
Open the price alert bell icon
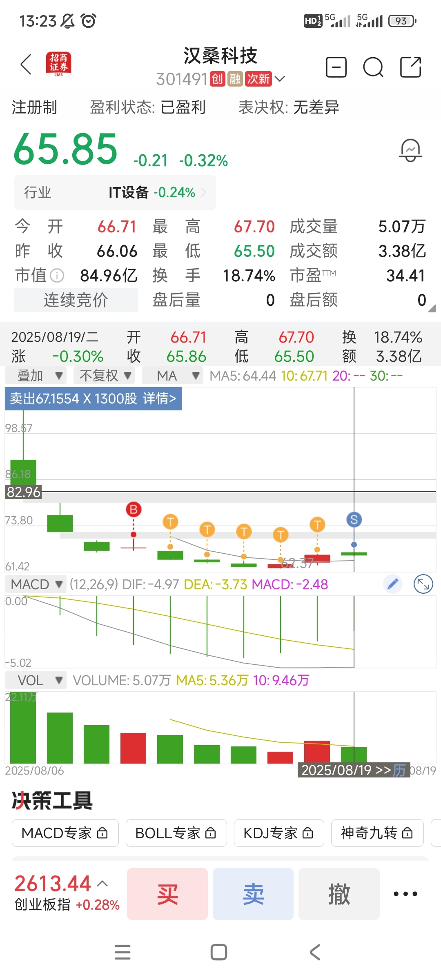(410, 150)
